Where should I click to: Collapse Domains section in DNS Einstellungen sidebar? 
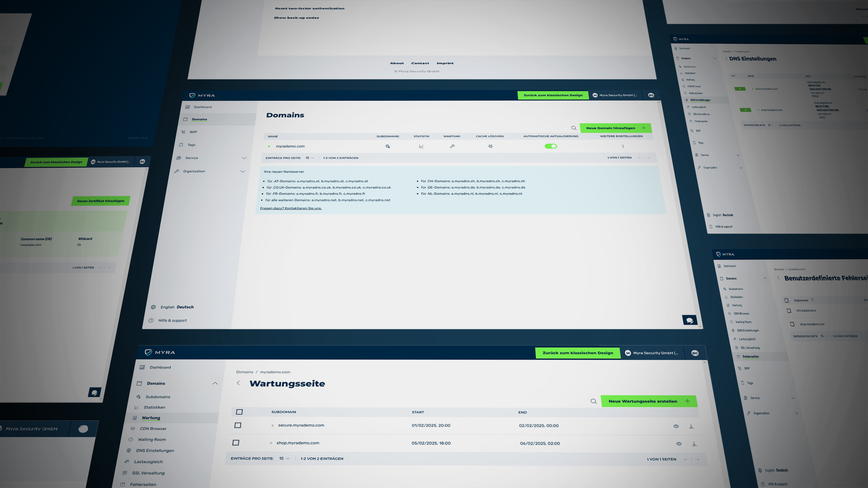pyautogui.click(x=715, y=58)
